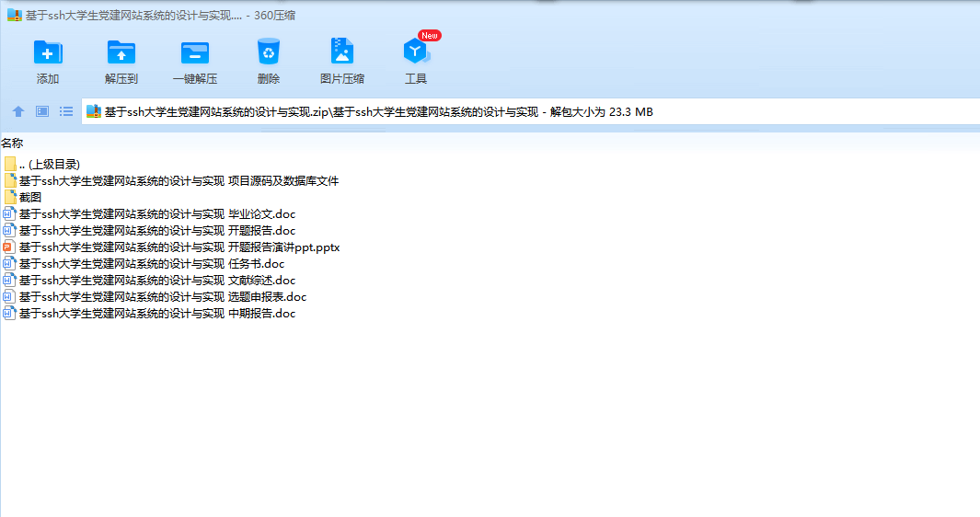Go up one level with the up arrow
The image size is (980, 517).
(18, 111)
